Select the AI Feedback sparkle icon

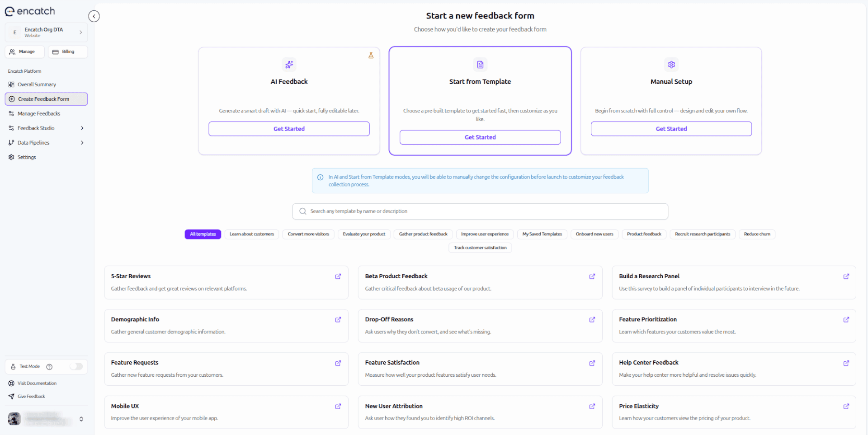pos(289,65)
